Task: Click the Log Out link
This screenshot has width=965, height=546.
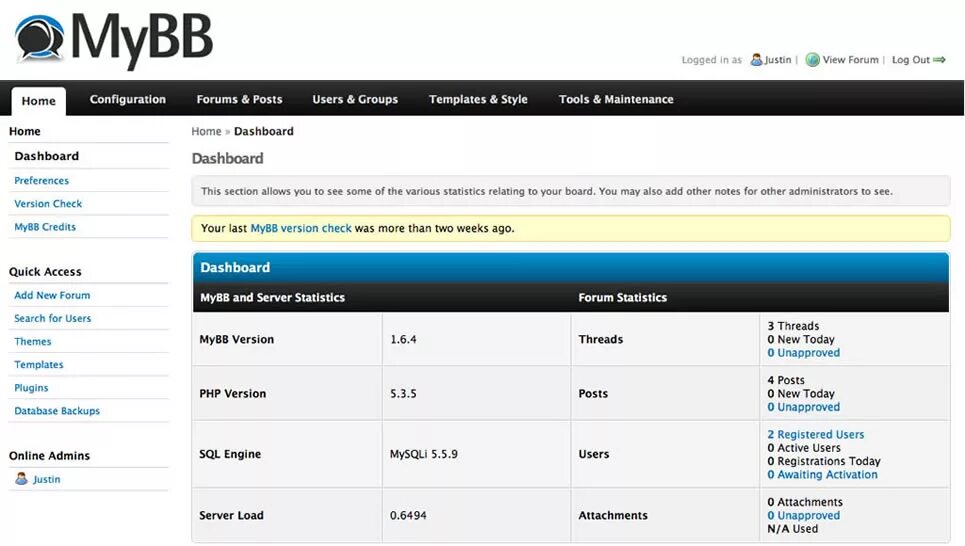Action: coord(911,60)
